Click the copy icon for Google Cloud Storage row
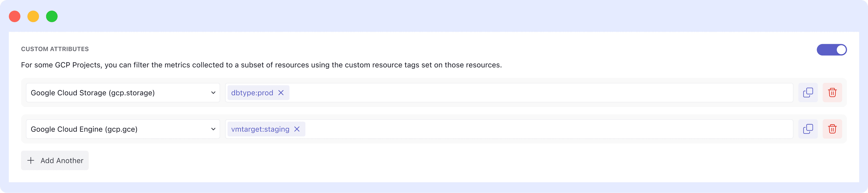 808,93
